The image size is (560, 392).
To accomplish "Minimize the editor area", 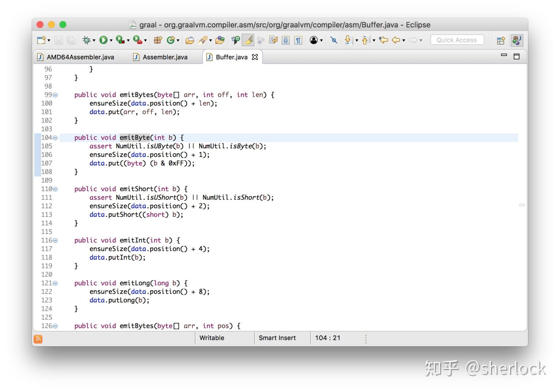I will pos(504,55).
